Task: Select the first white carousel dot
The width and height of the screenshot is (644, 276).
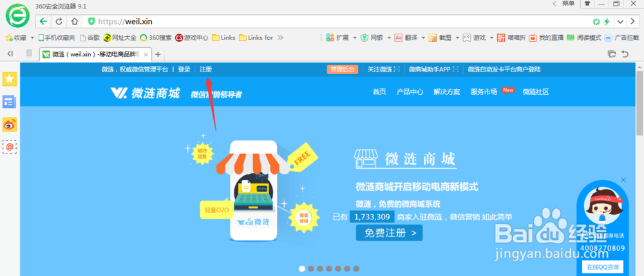Action: (302, 269)
